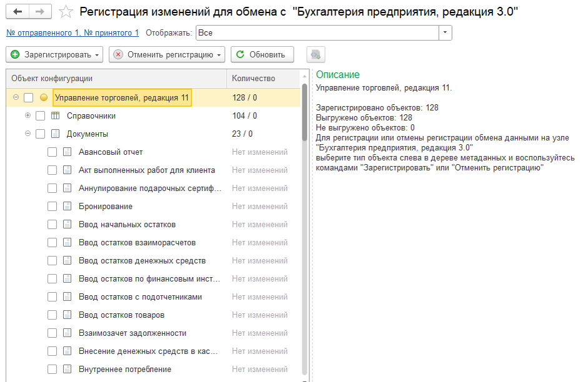This screenshot has width=588, height=382.
Task: Tick the Справочники checkbox
Action: click(40, 115)
